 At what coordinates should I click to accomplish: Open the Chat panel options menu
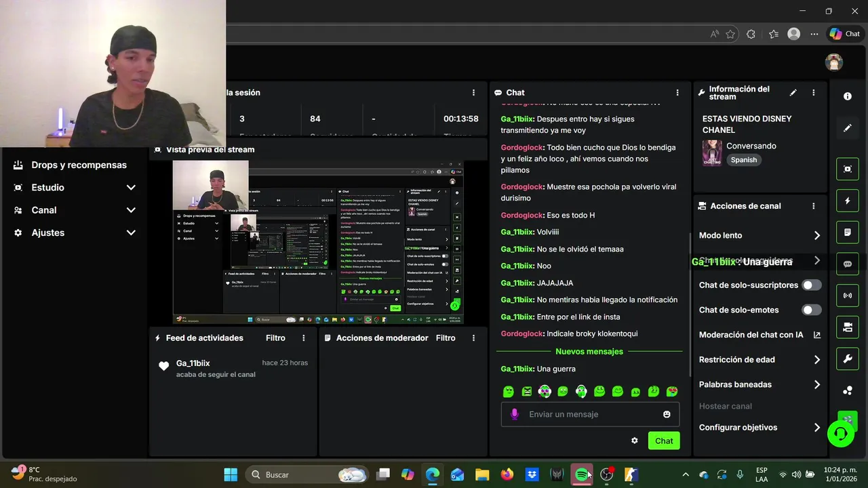click(677, 93)
